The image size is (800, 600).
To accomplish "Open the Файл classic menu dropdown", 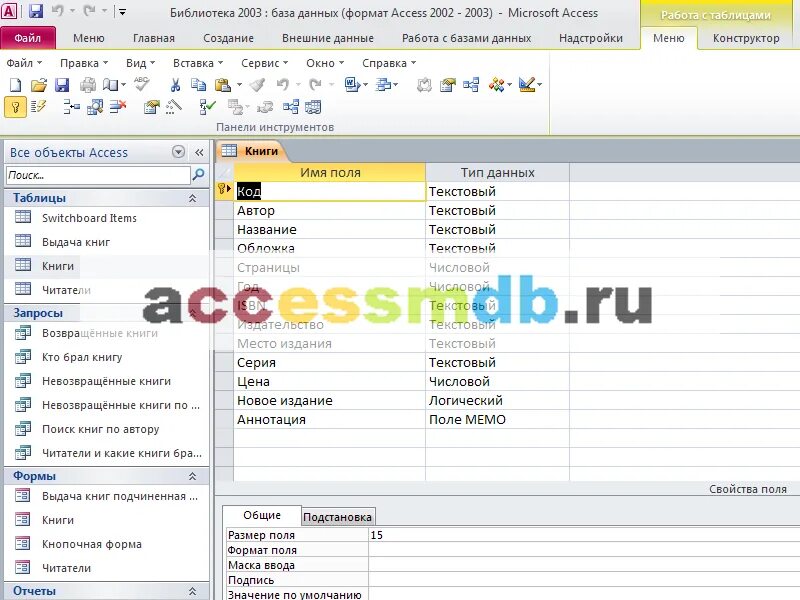I will pos(24,63).
